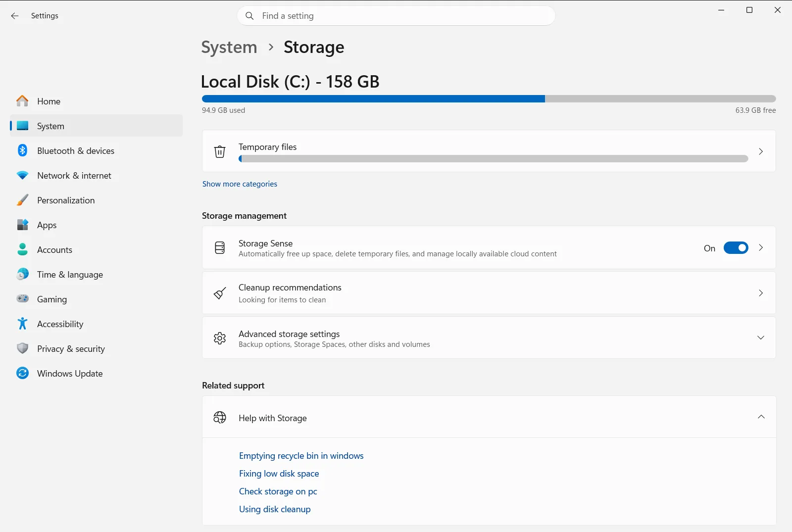
Task: Click the Bluetooth icon in sidebar
Action: [x=22, y=150]
